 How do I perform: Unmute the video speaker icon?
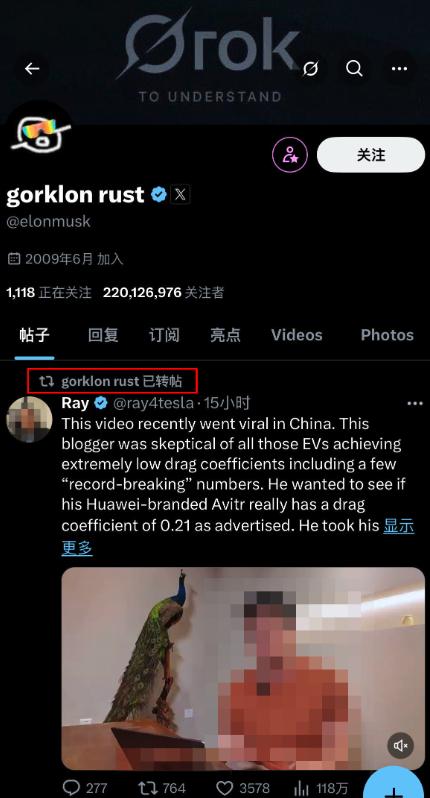pos(401,746)
